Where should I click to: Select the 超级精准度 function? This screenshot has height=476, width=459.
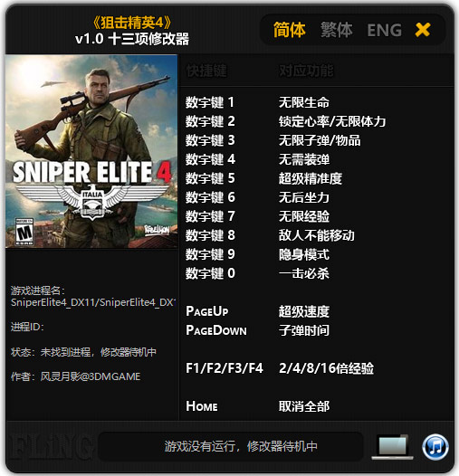pyautogui.click(x=311, y=178)
